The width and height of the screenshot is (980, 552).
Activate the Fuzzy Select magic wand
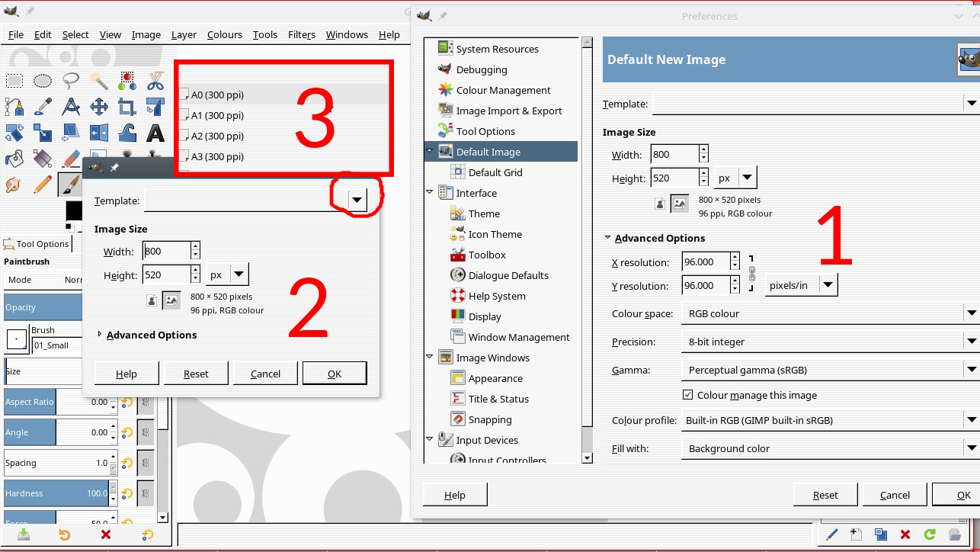(99, 80)
